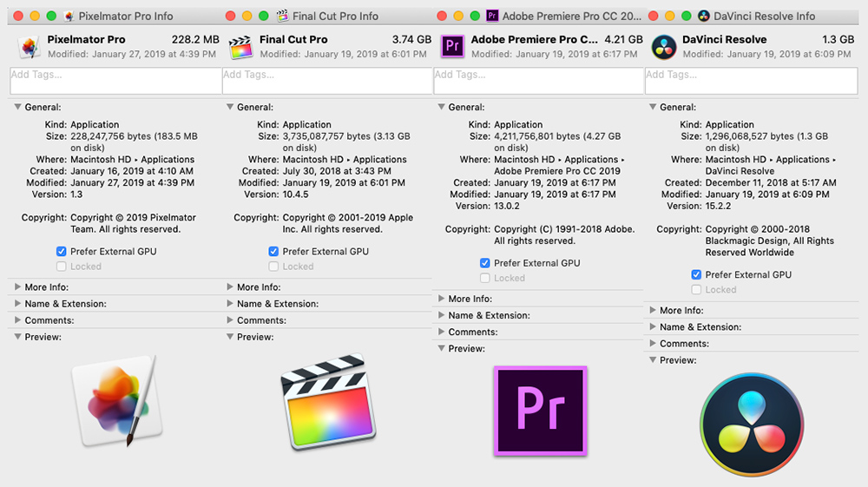
Task: Collapse General section in Premiere Pro Info
Action: pos(441,107)
